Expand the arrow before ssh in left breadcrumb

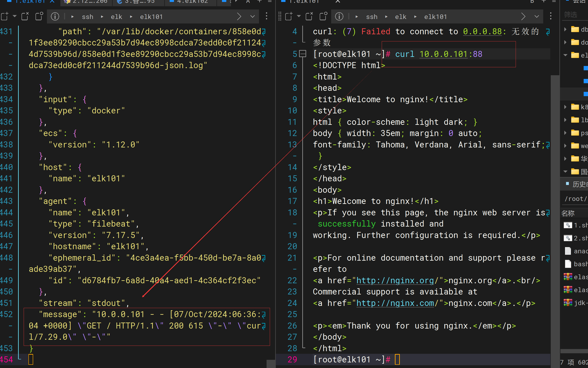72,17
